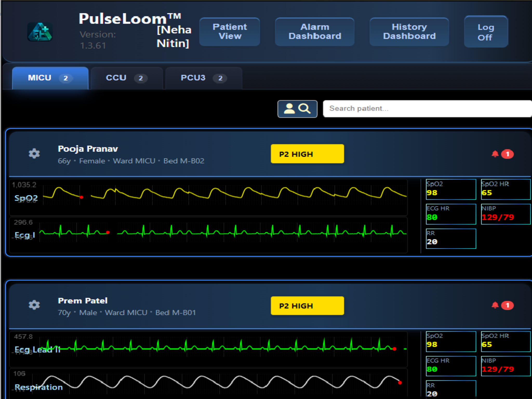Screen dimensions: 532x399
Task: Click the patient search person icon
Action: 290,109
